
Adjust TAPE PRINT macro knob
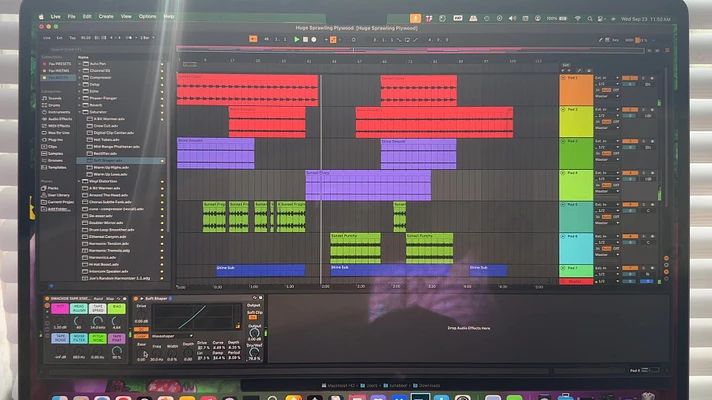[117, 351]
